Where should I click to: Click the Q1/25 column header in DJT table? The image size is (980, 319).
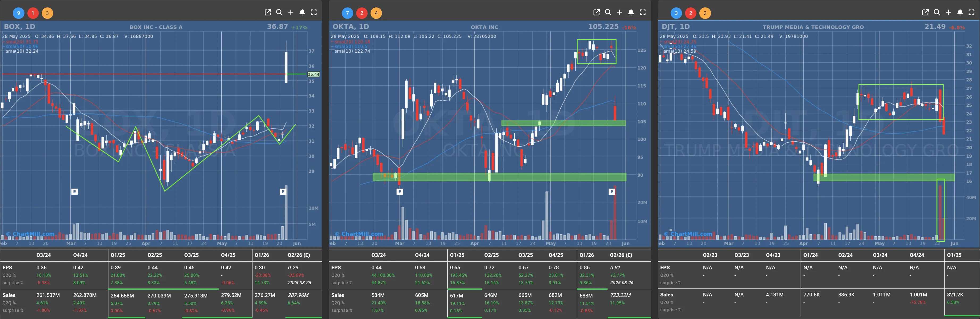pos(954,255)
